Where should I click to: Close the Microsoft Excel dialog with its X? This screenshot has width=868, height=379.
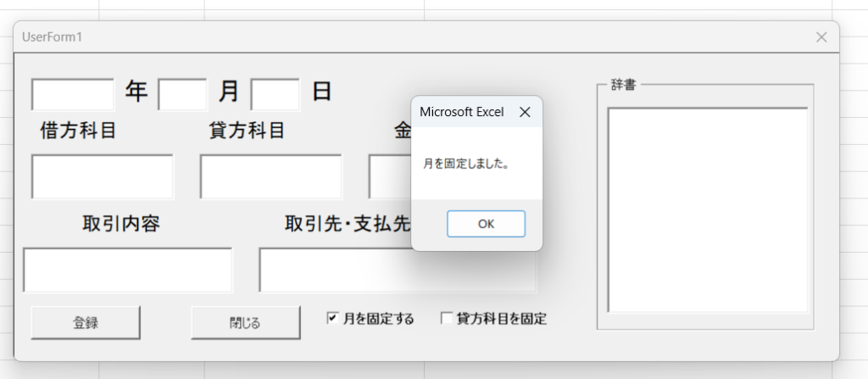525,112
